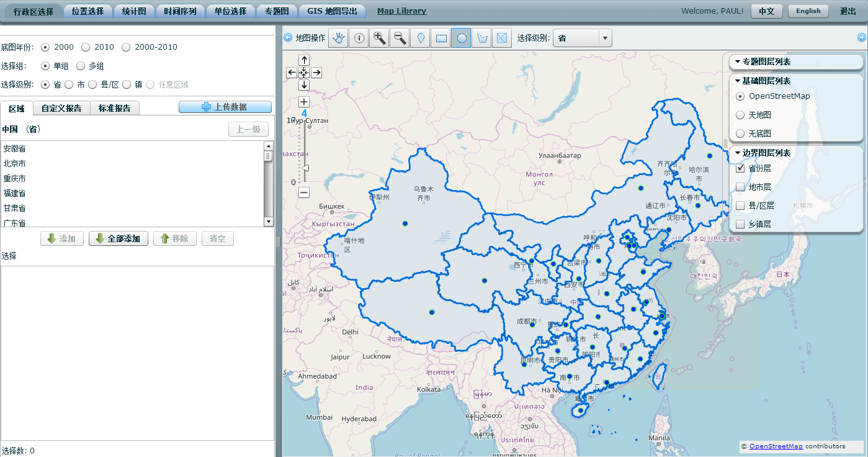Select the point marker selection tool
This screenshot has width=868, height=457.
[421, 38]
